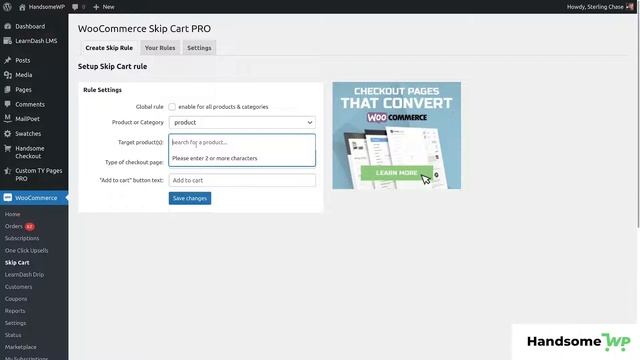Click 'Please enter 2 or more characters' text
The height and width of the screenshot is (360, 640).
pyautogui.click(x=215, y=158)
